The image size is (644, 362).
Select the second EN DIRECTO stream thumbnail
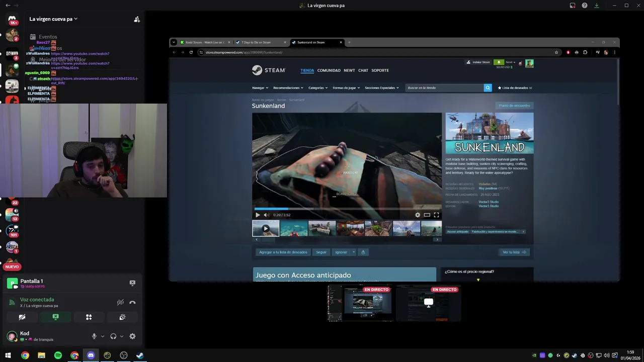429,303
